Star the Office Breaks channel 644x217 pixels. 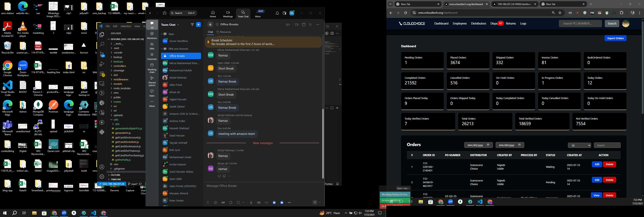tap(217, 25)
